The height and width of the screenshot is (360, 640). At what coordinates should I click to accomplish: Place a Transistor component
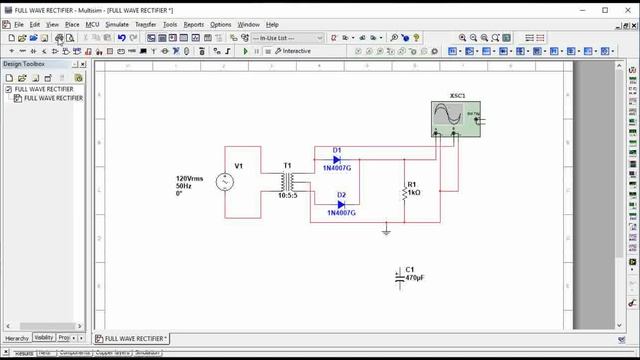tap(44, 51)
